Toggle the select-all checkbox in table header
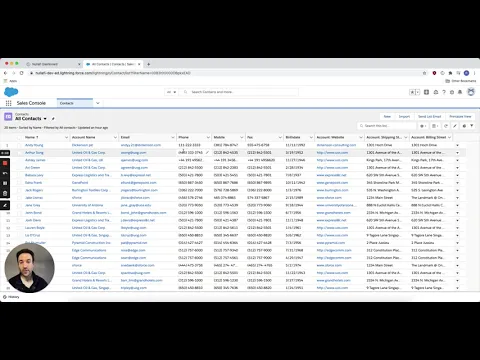The height and width of the screenshot is (360, 480). (x=19, y=137)
